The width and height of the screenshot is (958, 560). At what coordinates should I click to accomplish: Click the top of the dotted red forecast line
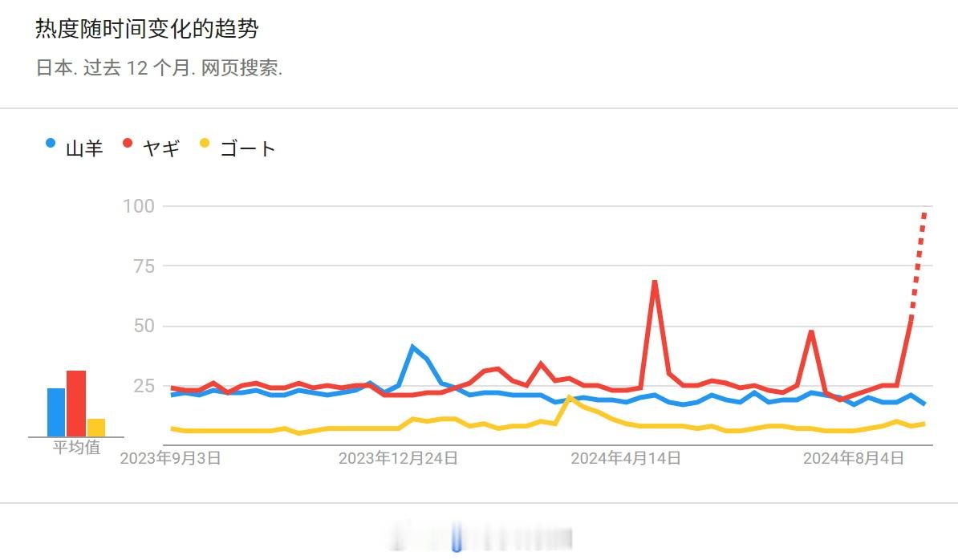pos(924,213)
